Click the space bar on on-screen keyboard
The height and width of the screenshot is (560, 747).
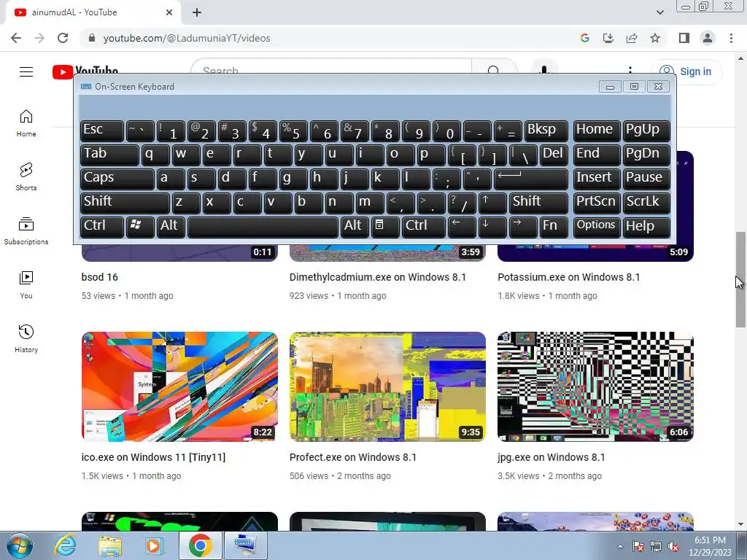pyautogui.click(x=263, y=226)
